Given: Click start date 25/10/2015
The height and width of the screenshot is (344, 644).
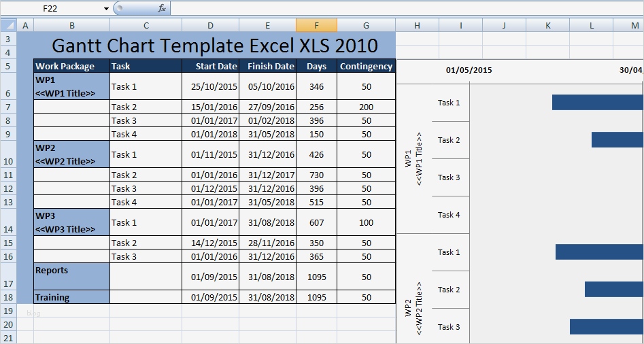Looking at the screenshot, I should pyautogui.click(x=210, y=86).
